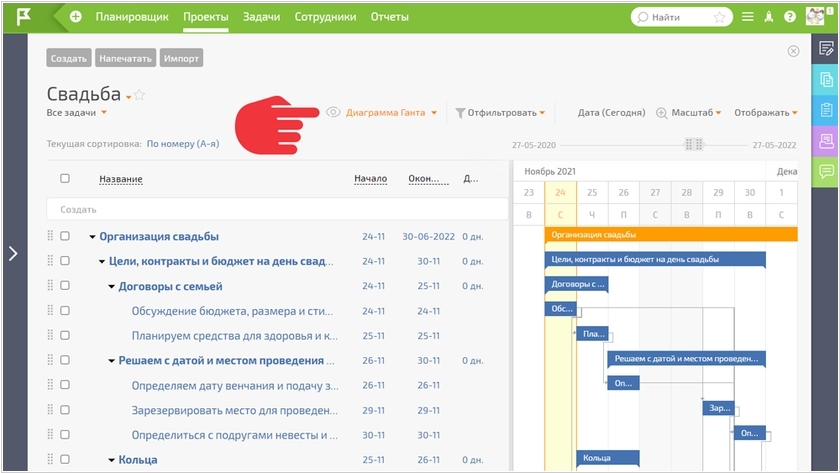Screen dimensions: 840x473
Task: Open the notes panel with pencil icon
Action: click(826, 48)
